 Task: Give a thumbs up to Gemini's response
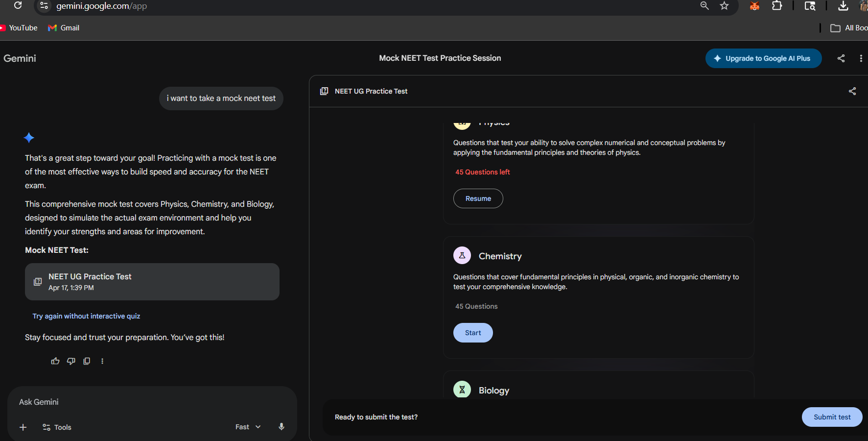pyautogui.click(x=55, y=361)
